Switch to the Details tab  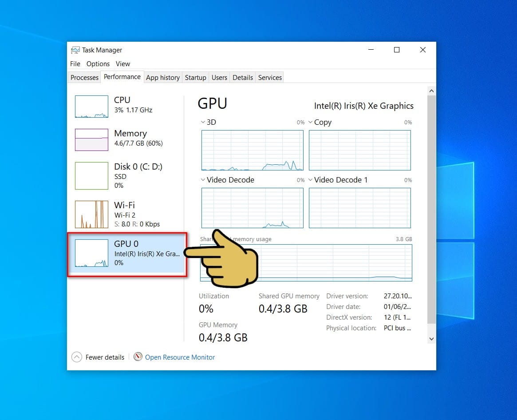pyautogui.click(x=243, y=78)
